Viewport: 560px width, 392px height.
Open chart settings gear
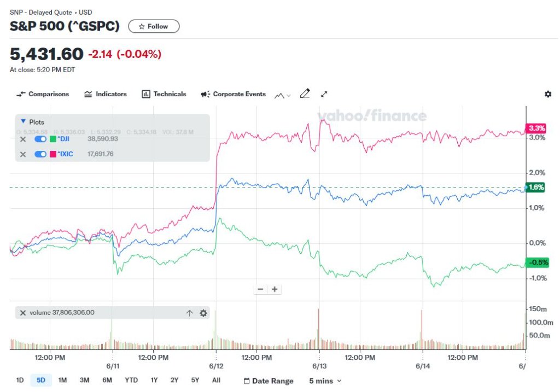pos(548,94)
